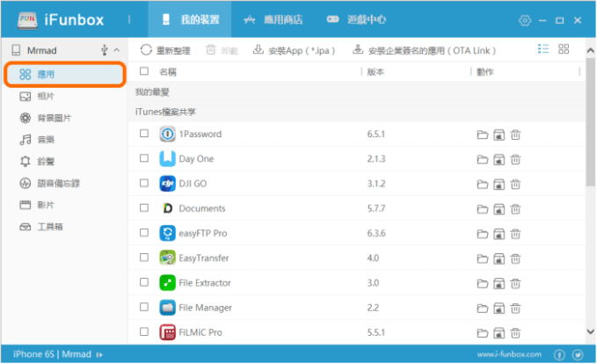Open the 遊戲中心 tab
597x364 pixels.
(356, 19)
